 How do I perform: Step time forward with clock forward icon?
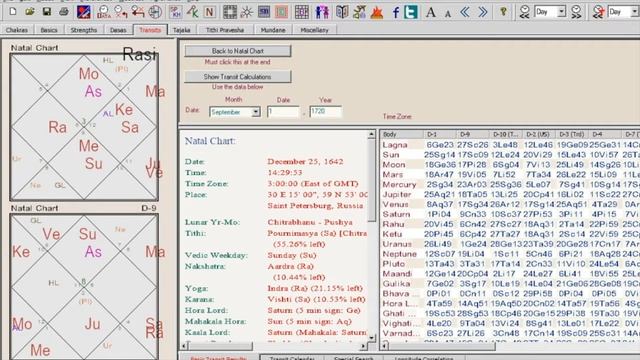(x=576, y=12)
